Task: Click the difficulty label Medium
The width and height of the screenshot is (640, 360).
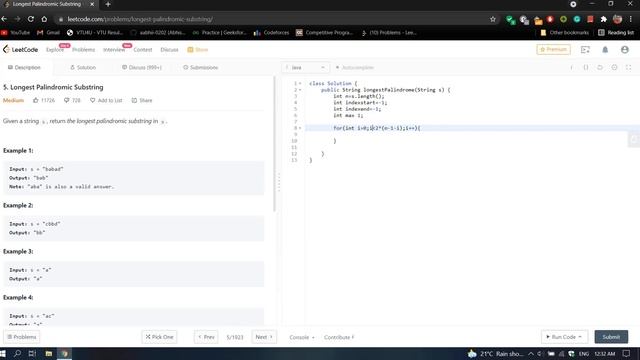Action: (13, 100)
